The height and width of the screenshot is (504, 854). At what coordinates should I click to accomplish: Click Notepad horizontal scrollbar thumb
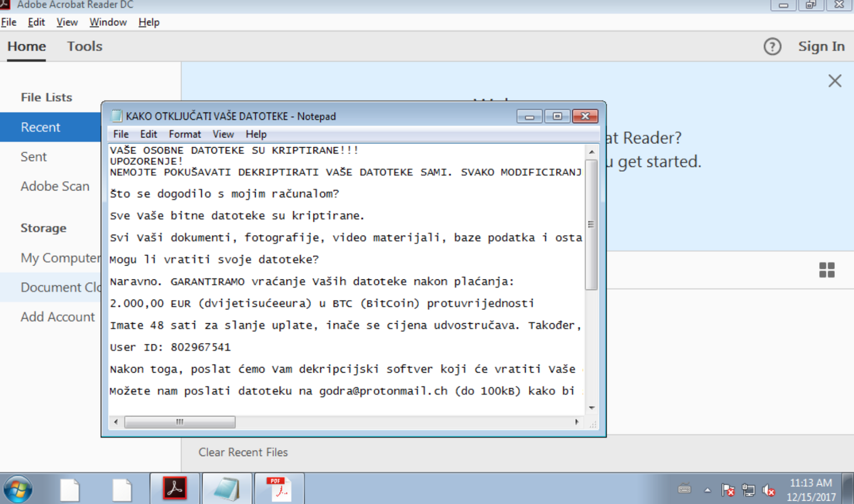click(x=180, y=422)
